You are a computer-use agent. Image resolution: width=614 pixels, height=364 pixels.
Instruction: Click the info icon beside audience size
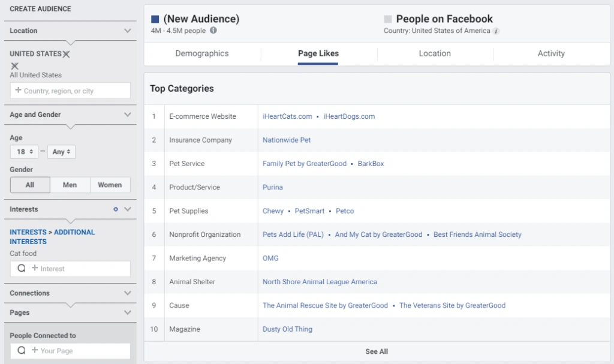click(x=213, y=31)
